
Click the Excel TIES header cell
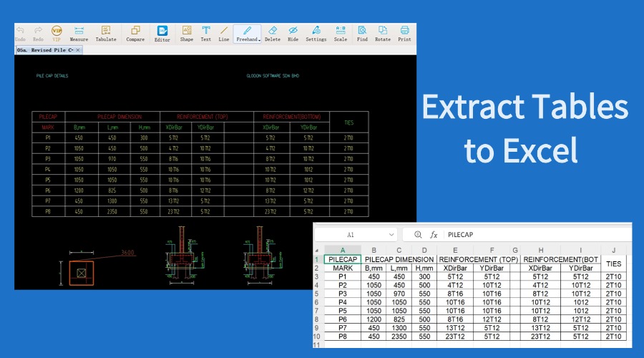click(614, 263)
